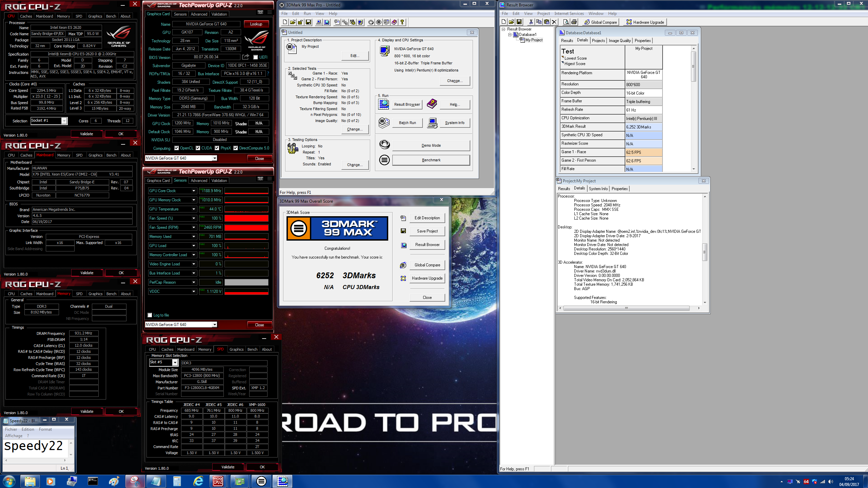Switch to System Info tab in Project:My Project
Viewport: 868px width, 488px height.
click(598, 189)
